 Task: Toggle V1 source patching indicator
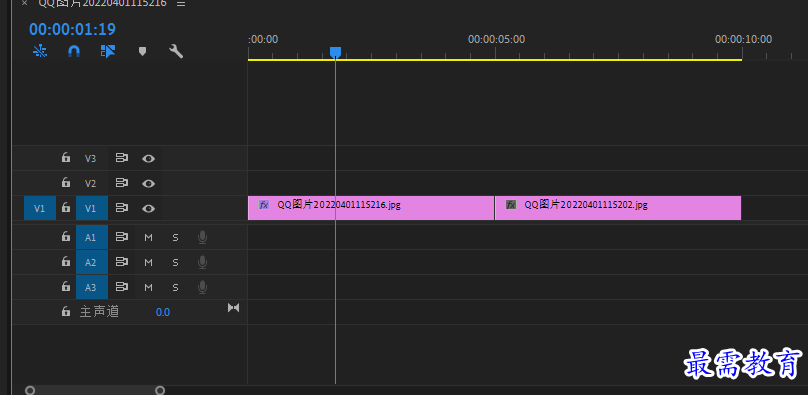click(x=40, y=208)
